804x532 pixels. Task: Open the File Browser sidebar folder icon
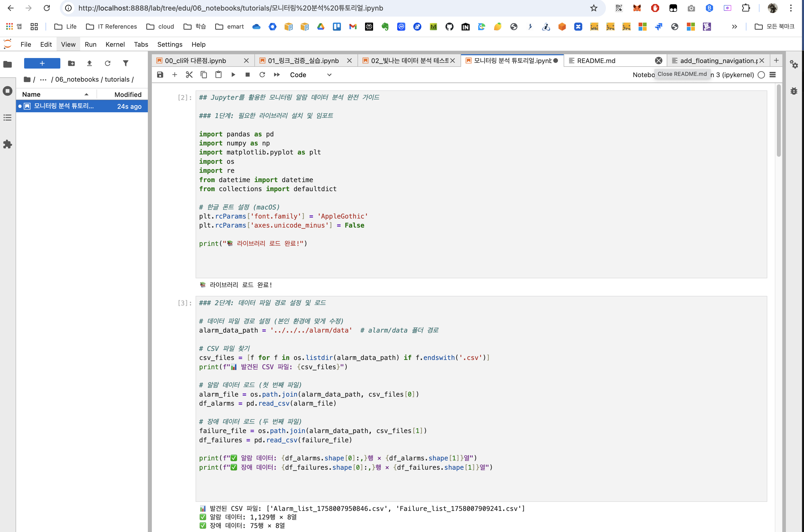tap(8, 64)
